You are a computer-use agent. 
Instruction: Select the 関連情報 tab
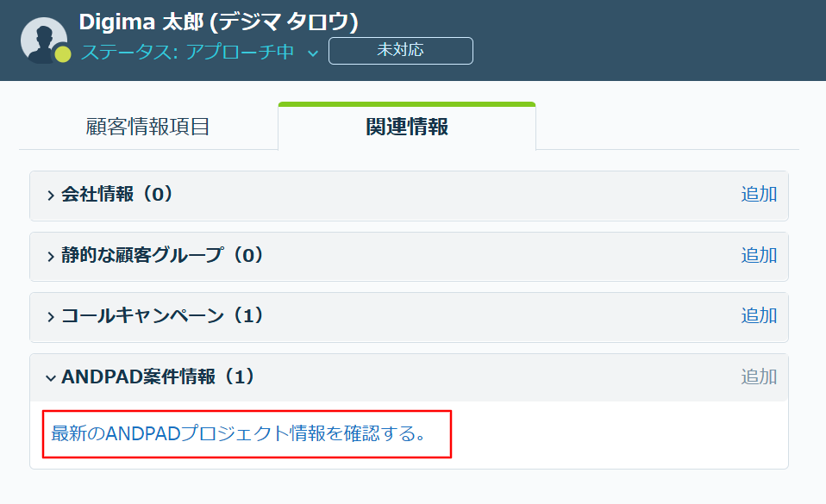(407, 127)
